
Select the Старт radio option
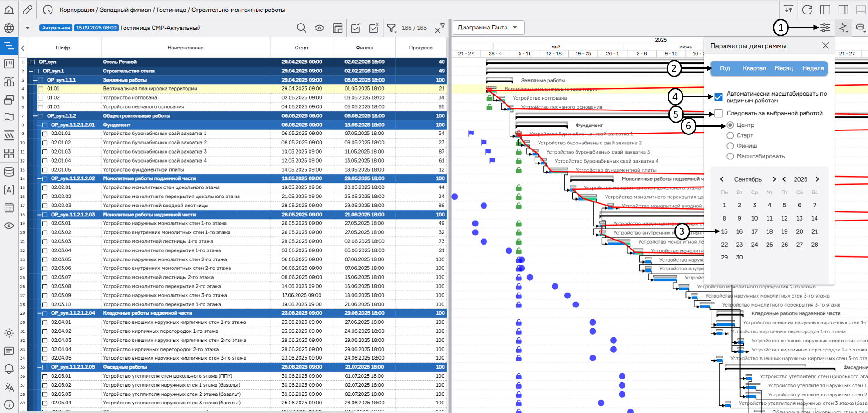coord(730,135)
